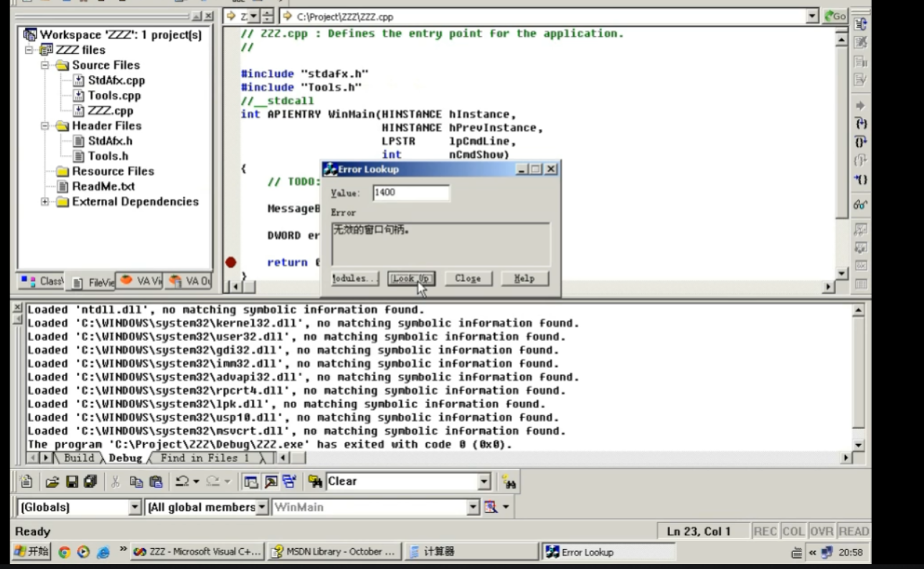Open the (Globals) class dropdown
This screenshot has width=924, height=569.
pos(135,507)
